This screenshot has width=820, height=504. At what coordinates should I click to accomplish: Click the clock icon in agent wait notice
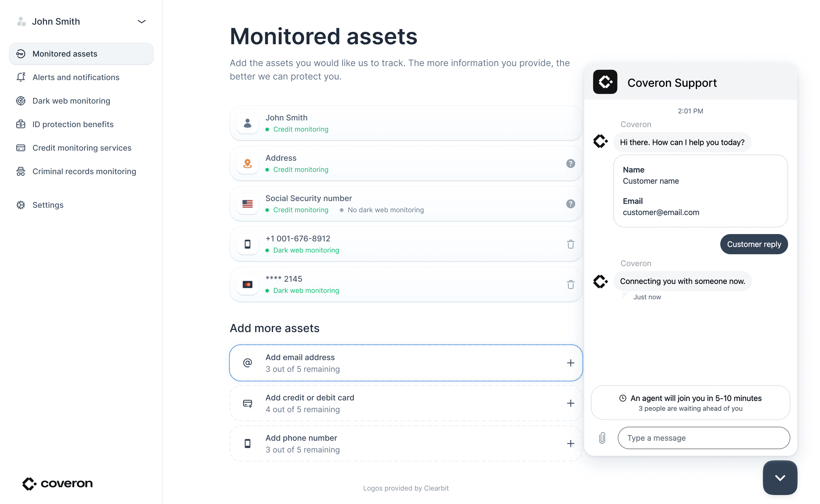(x=623, y=398)
